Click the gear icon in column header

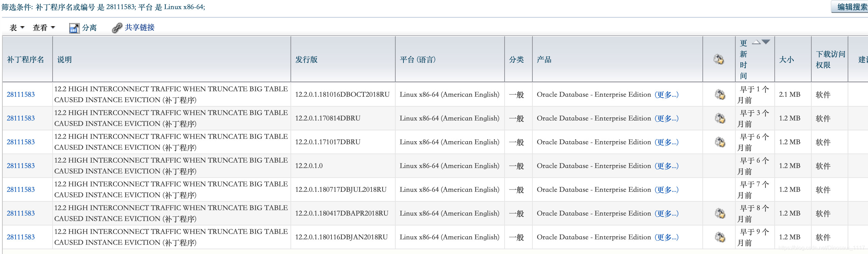pyautogui.click(x=719, y=59)
